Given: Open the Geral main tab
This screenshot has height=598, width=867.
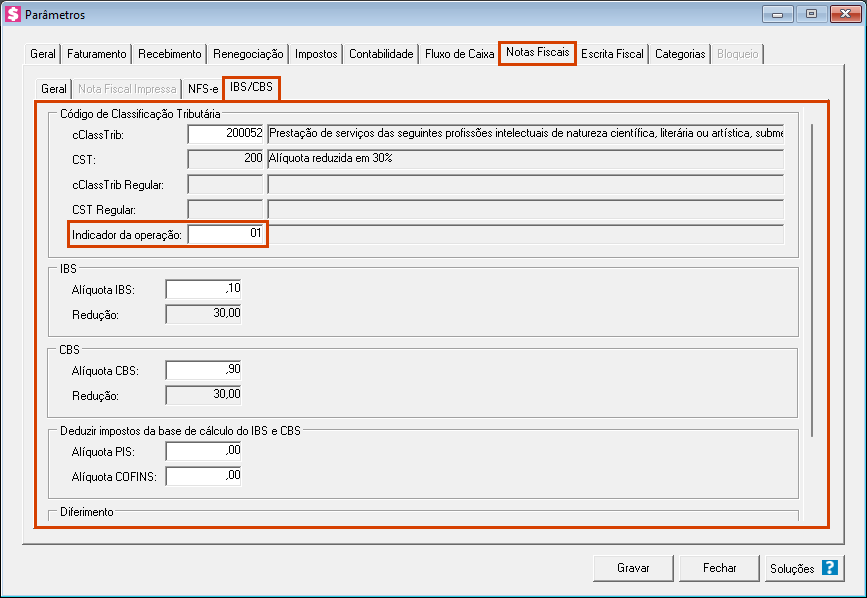Looking at the screenshot, I should tap(43, 54).
